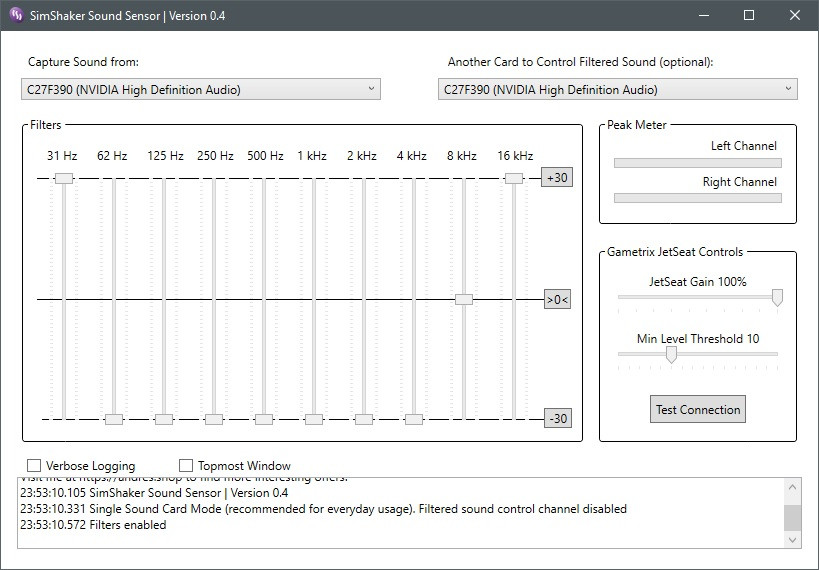Screen dimensions: 819x570
Task: Click the 31 Hz filter slider handle
Action: tap(64, 178)
